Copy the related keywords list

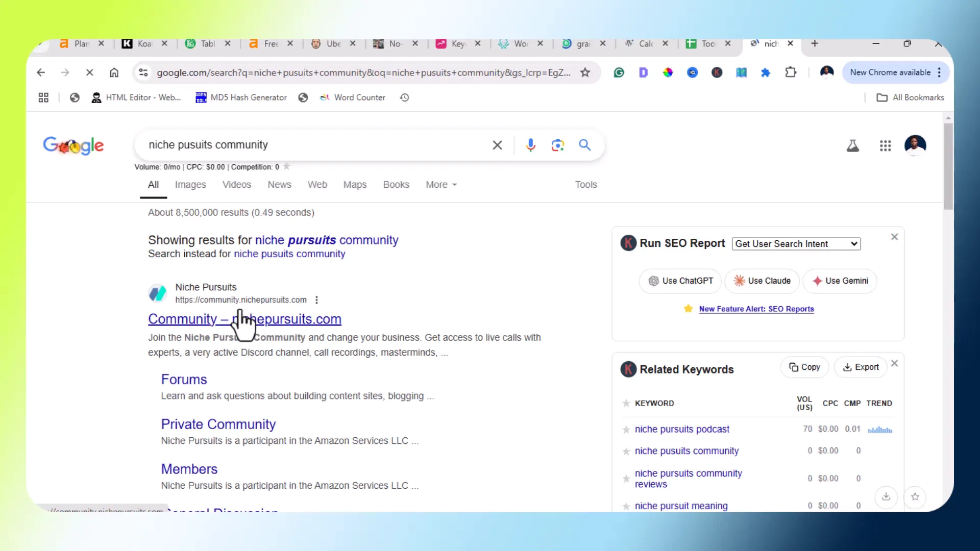[x=804, y=367]
